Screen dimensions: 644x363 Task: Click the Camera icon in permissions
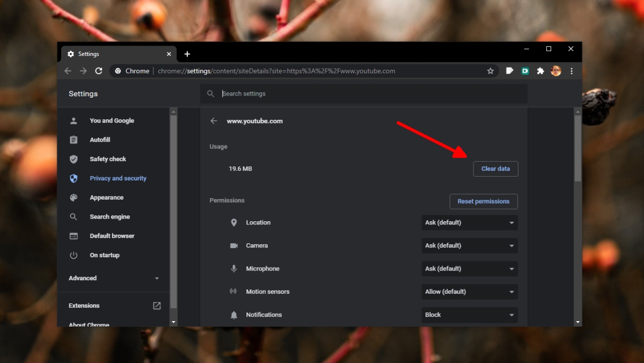[x=234, y=245]
